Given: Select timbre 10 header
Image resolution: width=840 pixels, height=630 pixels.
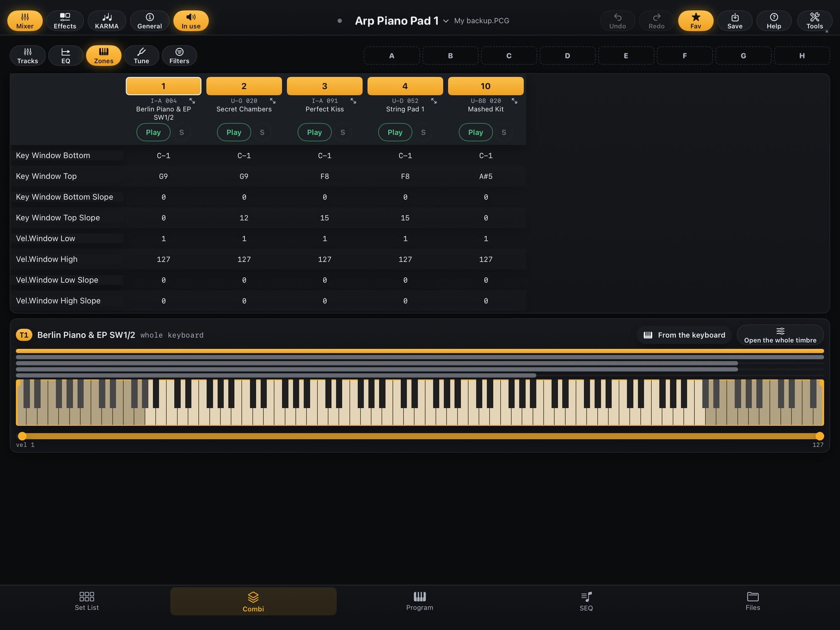Looking at the screenshot, I should [x=486, y=86].
